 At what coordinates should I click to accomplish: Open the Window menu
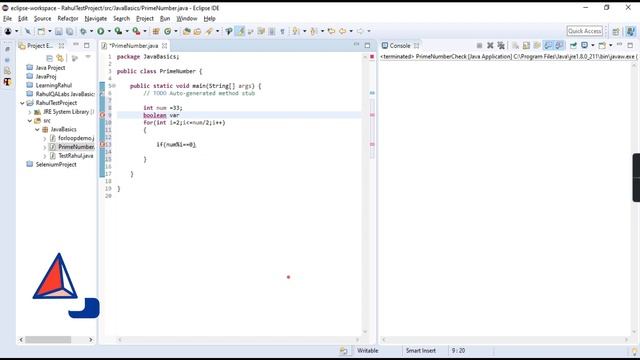(187, 19)
